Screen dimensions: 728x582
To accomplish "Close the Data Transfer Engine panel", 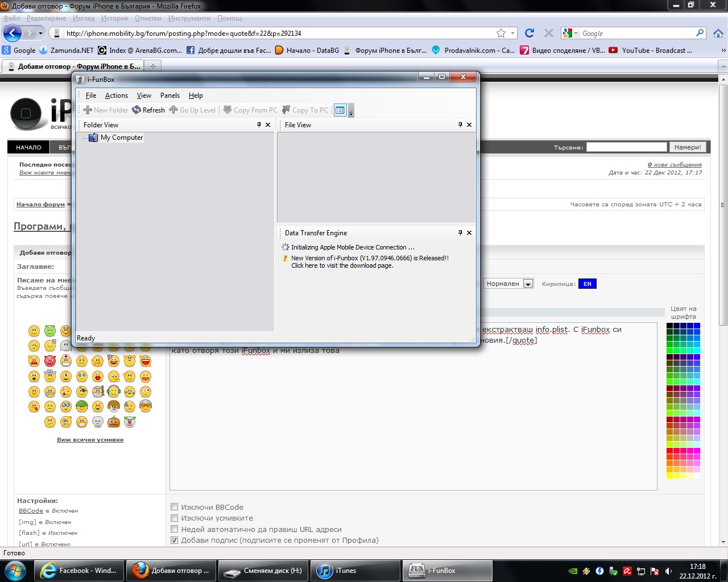I will click(x=469, y=232).
